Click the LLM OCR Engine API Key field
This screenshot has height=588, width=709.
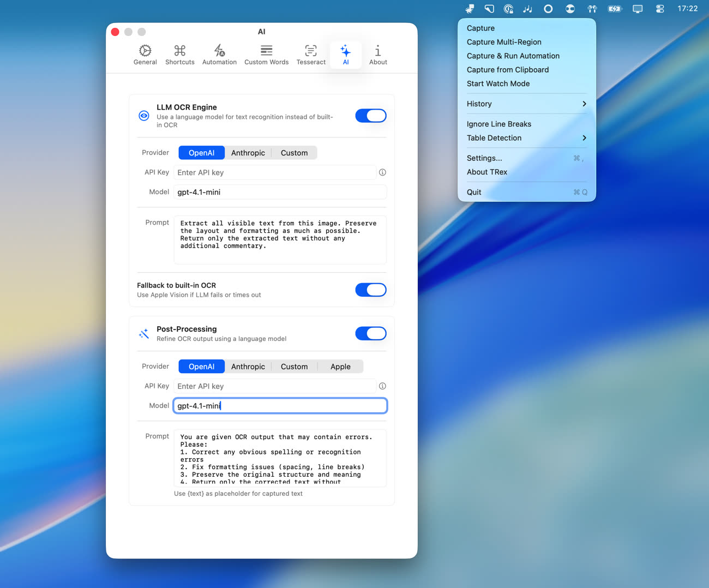[x=275, y=172]
